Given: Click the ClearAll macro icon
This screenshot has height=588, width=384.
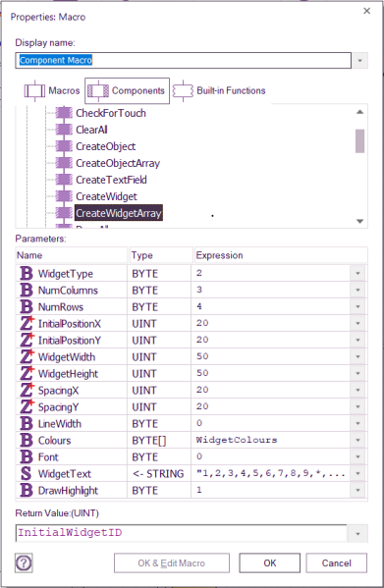Looking at the screenshot, I should (64, 130).
